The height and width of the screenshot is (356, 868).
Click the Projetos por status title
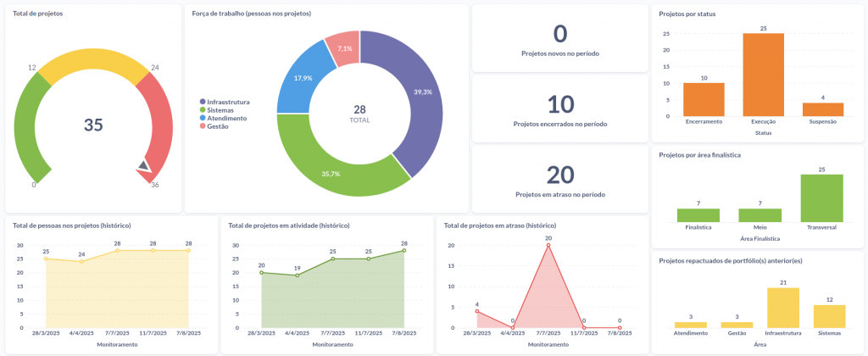(x=687, y=14)
